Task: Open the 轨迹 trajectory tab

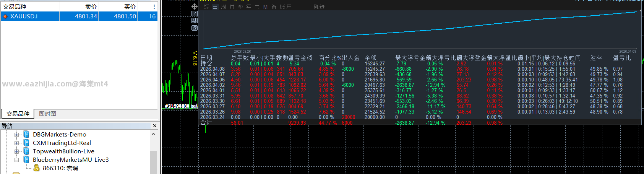Action: [319, 7]
